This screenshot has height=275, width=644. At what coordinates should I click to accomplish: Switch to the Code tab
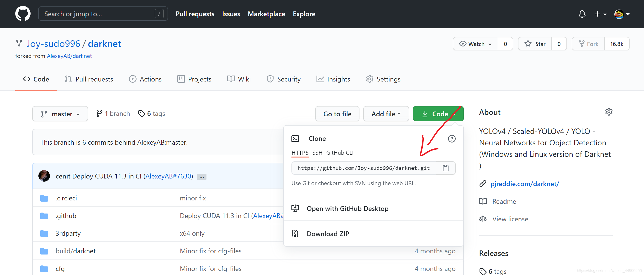36,79
